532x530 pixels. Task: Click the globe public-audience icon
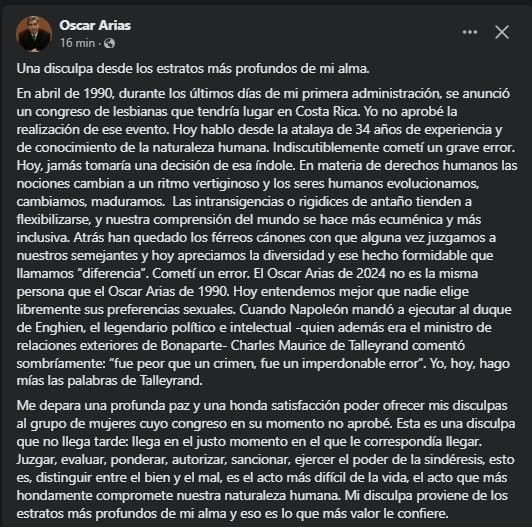point(109,43)
